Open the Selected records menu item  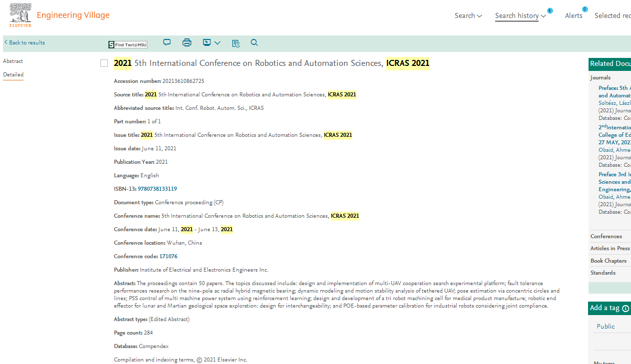pos(613,15)
